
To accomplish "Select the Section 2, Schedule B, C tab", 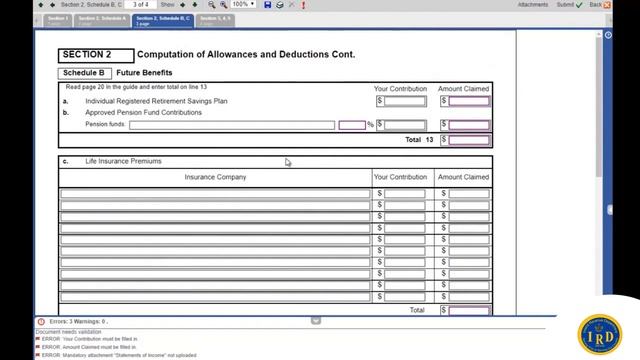I will (163, 21).
